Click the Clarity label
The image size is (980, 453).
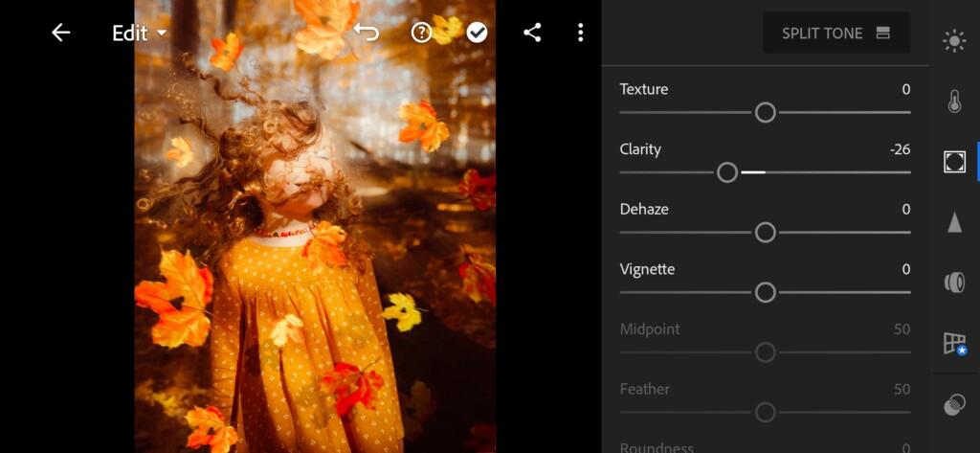pos(640,148)
